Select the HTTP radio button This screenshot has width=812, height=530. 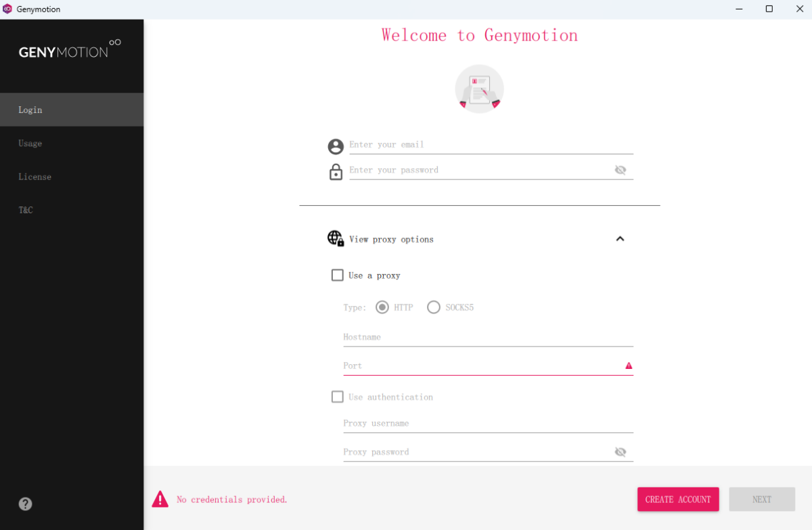(x=382, y=307)
